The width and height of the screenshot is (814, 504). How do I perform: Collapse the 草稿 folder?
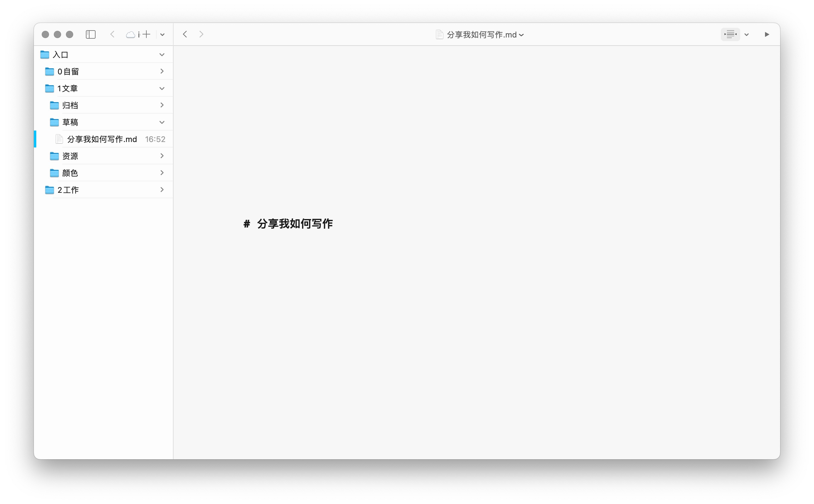[162, 122]
